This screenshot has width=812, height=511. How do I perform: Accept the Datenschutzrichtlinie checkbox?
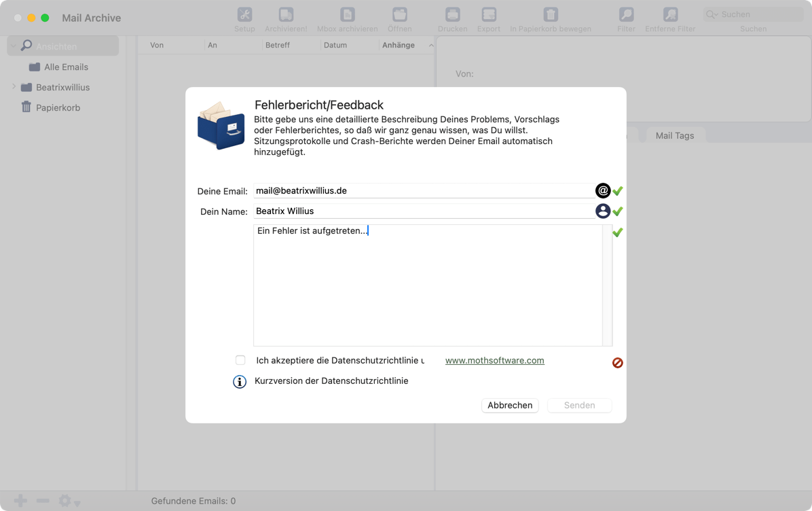pos(240,360)
